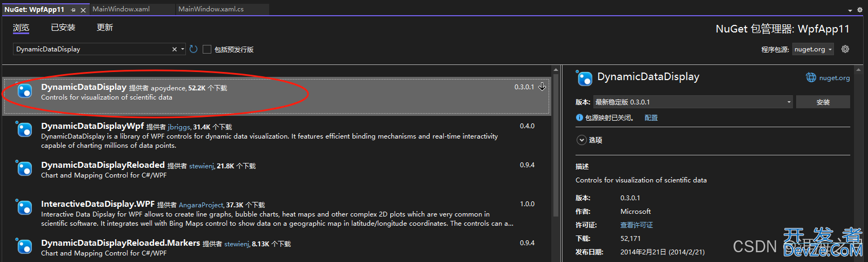Click the refresh search results icon
868x262 pixels.
click(193, 49)
